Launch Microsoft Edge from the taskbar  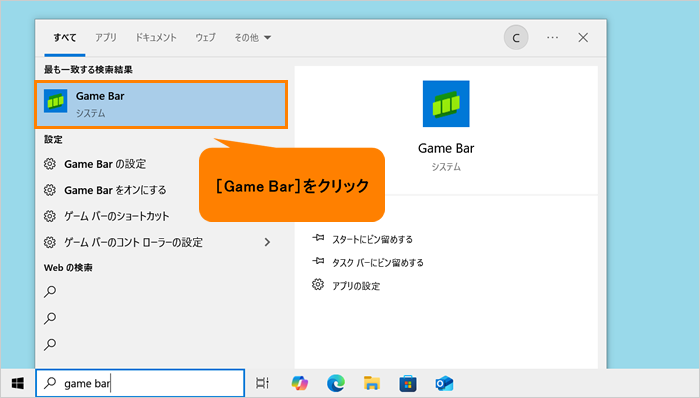336,383
